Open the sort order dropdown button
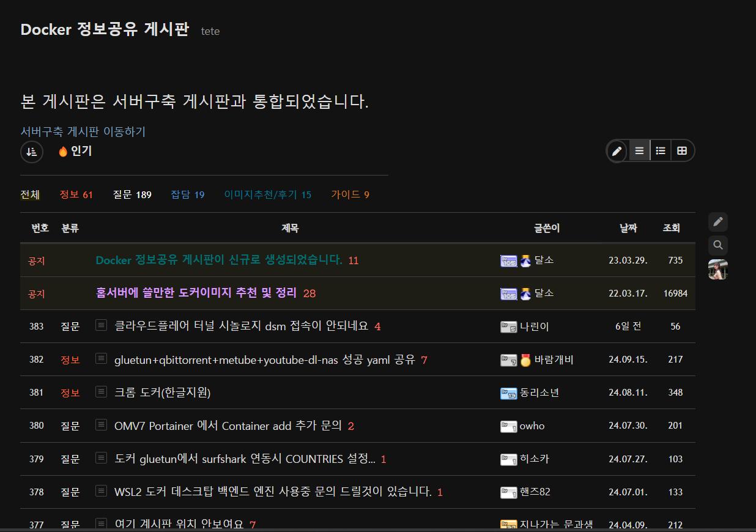Viewport: 756px width, 532px height. click(32, 152)
